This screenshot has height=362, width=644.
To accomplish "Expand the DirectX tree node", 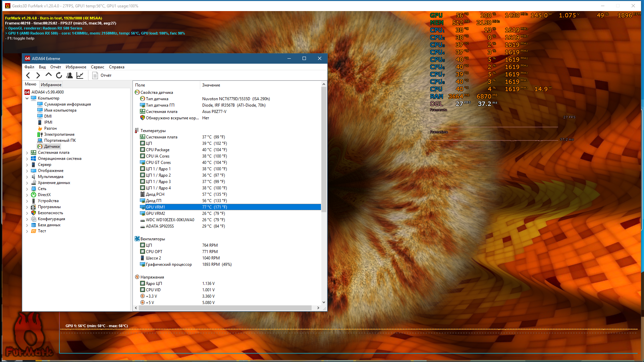I will 27,195.
